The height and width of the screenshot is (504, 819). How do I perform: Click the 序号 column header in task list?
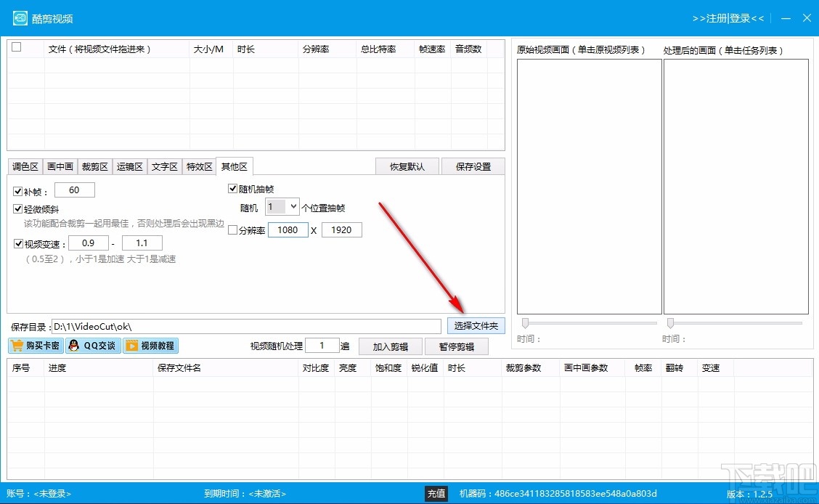(x=25, y=367)
